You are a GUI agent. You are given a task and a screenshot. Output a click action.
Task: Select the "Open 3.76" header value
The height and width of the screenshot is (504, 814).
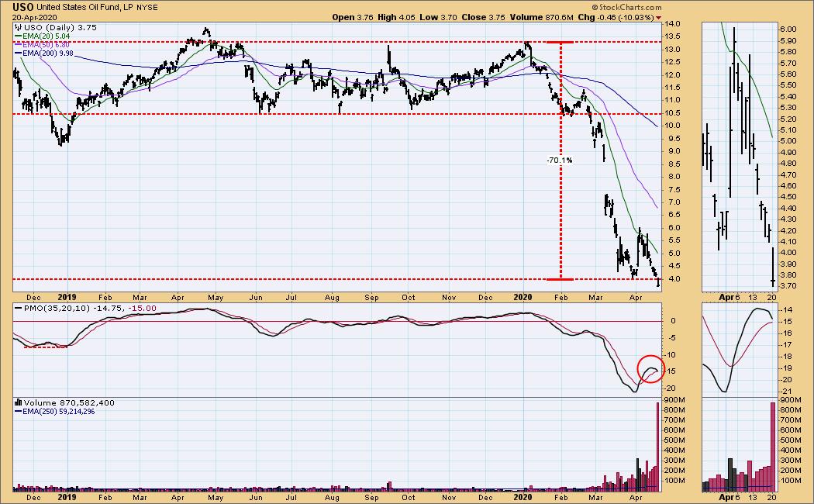[353, 17]
